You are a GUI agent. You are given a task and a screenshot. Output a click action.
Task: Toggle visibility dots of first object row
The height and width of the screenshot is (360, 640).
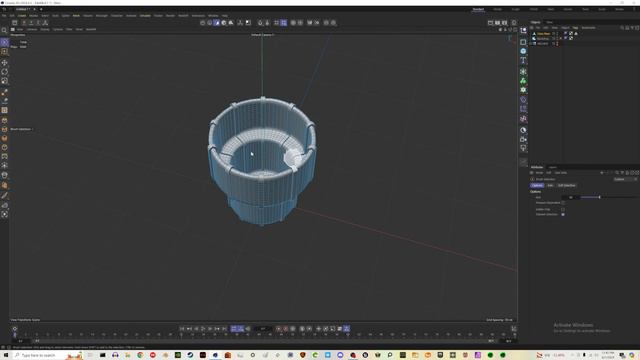pos(557,33)
